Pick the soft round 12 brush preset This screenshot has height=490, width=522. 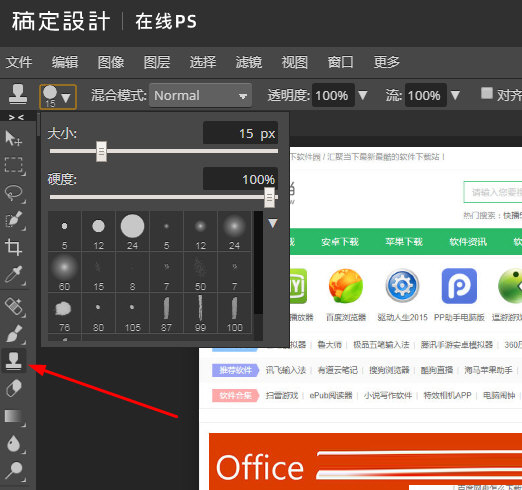click(x=200, y=231)
